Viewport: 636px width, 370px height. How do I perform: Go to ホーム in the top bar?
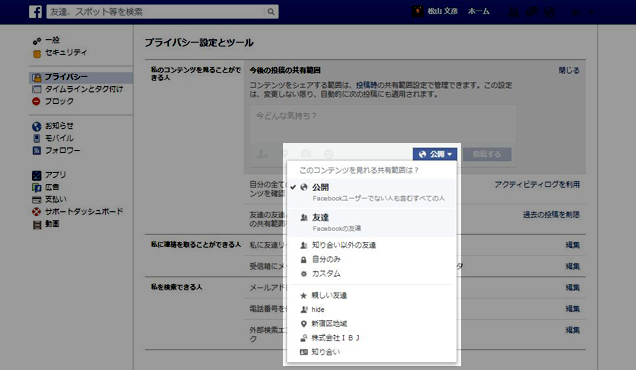click(479, 11)
